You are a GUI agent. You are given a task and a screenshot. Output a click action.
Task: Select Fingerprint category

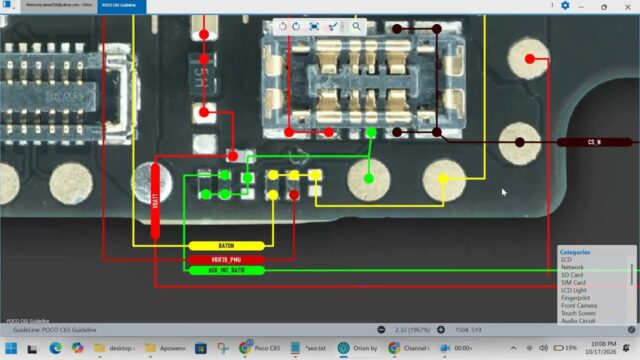575,298
